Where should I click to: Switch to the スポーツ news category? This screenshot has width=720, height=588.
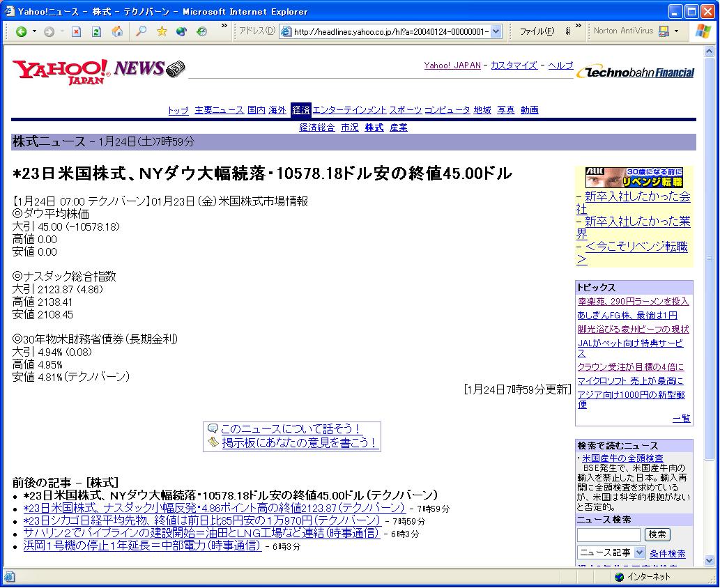click(405, 110)
